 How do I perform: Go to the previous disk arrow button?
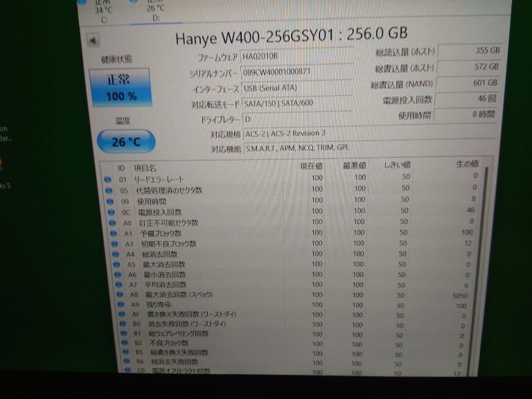coord(93,40)
